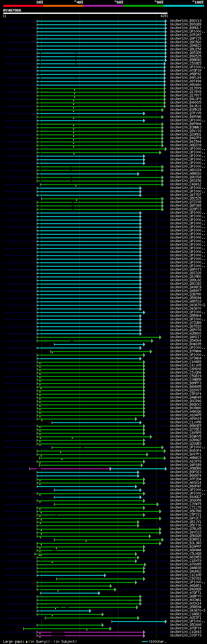Click the purple-cyan alignment bar for UniRef100_A5BDR6

(98, 469)
